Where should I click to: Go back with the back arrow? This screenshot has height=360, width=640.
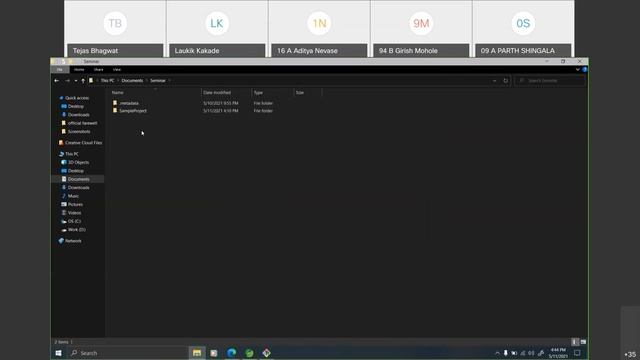click(57, 81)
